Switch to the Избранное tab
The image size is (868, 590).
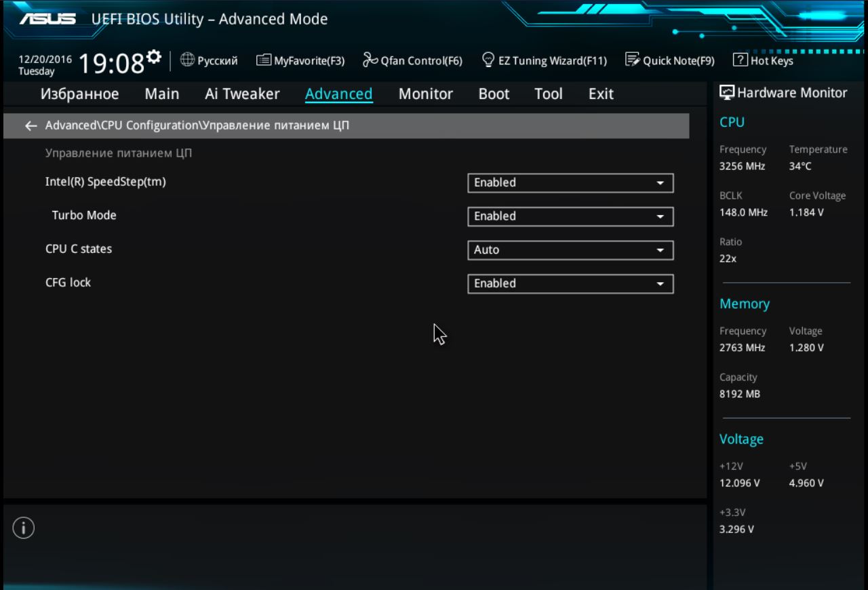click(x=80, y=94)
